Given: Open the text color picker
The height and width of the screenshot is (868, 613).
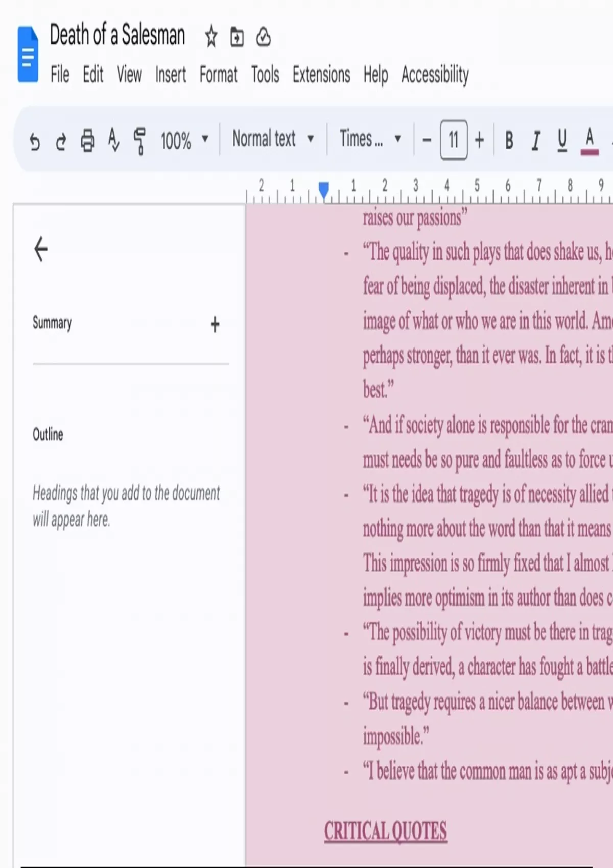Looking at the screenshot, I should click(590, 140).
